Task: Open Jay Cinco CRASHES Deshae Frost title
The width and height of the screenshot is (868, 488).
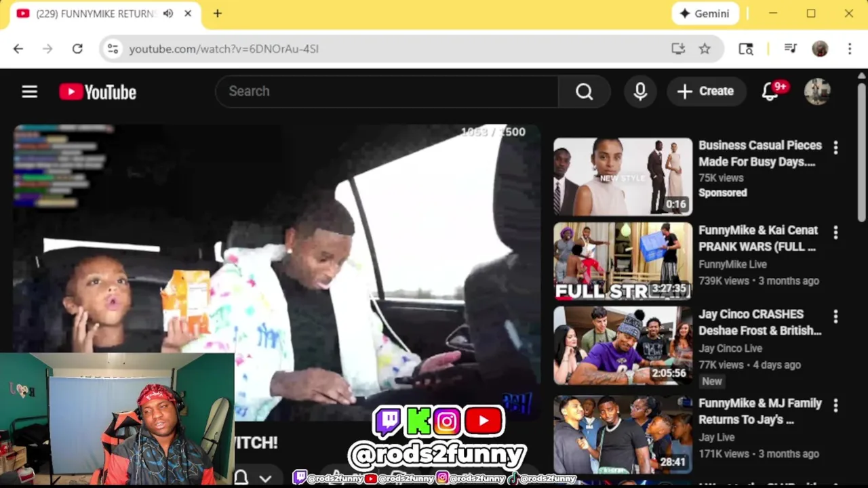Action: [x=760, y=322]
